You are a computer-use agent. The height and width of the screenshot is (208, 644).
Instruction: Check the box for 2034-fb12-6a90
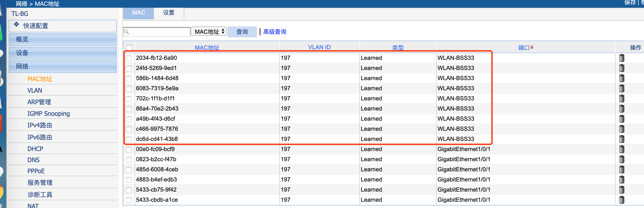click(129, 58)
